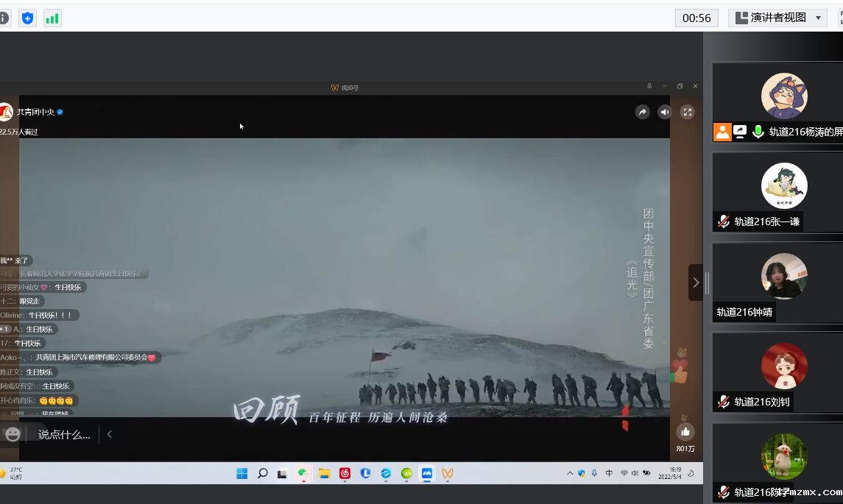This screenshot has height=504, width=843.
Task: Select 轨道216钟靖 participant avatar
Action: pos(784,276)
